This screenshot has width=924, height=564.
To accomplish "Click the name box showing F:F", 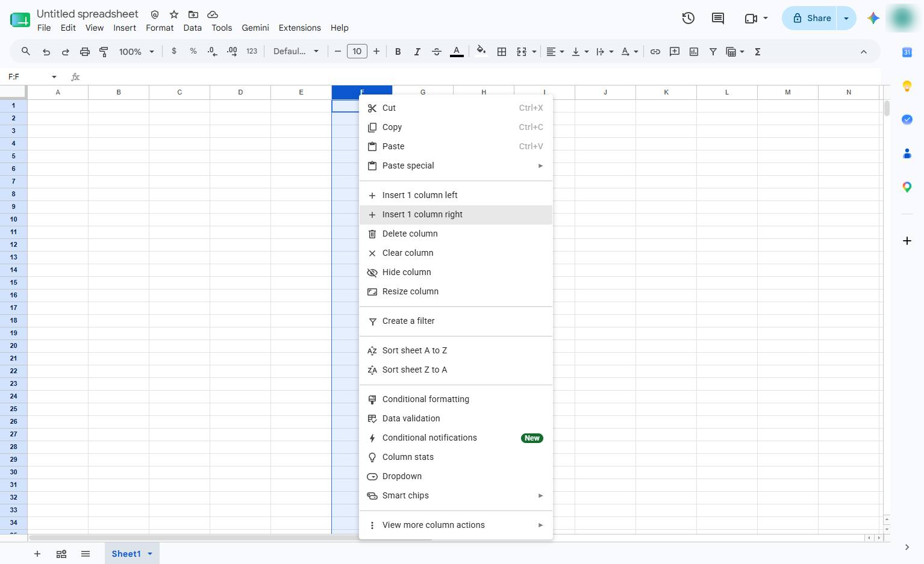I will tap(27, 76).
